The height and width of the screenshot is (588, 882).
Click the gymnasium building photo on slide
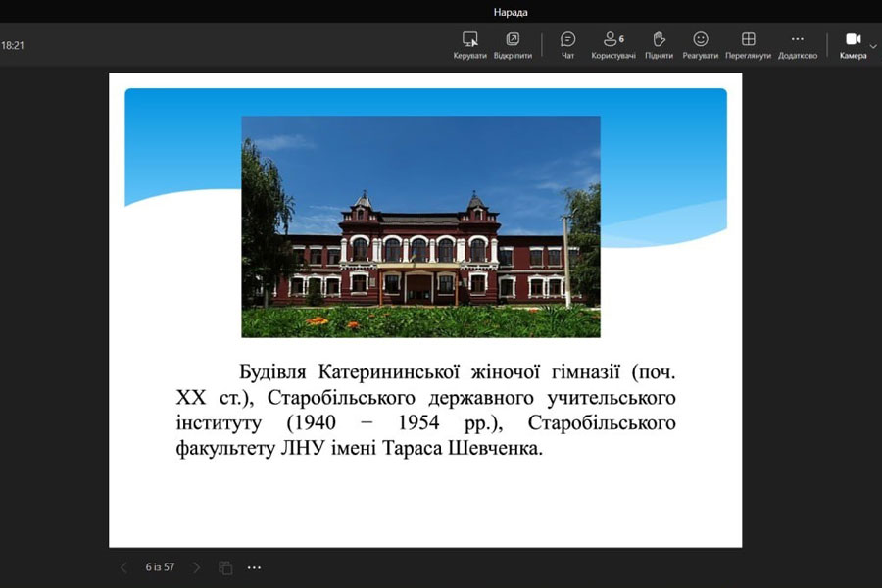tap(420, 226)
